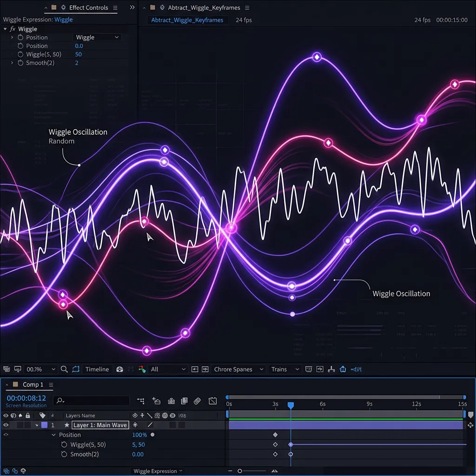The height and width of the screenshot is (476, 476).
Task: Click the purple label color swatch of Layer 1
Action: [x=44, y=425]
